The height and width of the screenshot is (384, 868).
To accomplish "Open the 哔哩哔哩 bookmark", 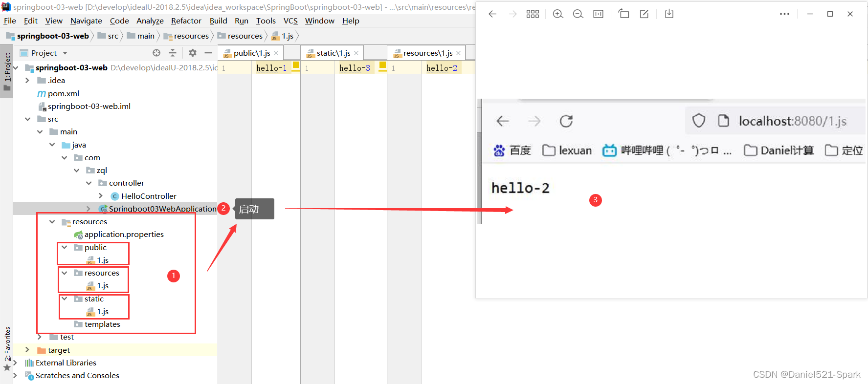I will (x=667, y=150).
